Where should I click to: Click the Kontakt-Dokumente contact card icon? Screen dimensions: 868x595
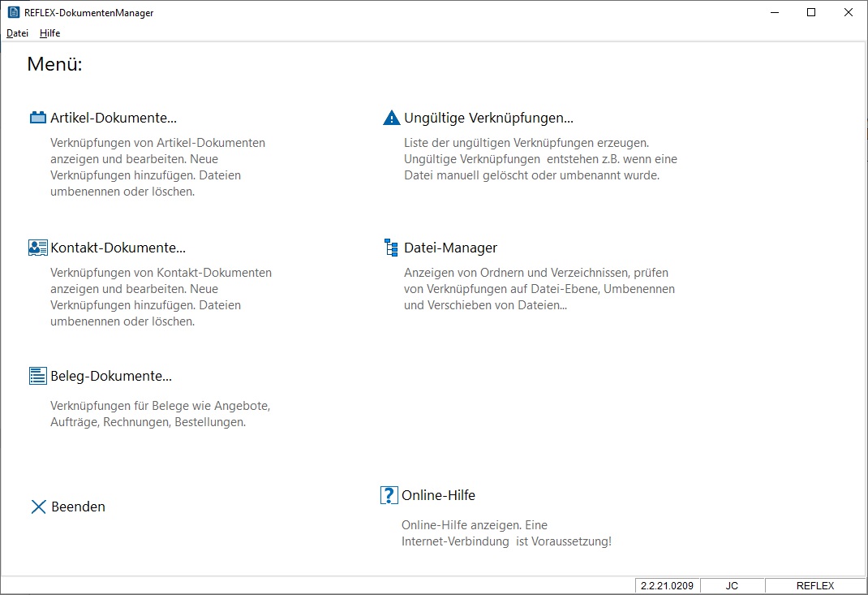coord(37,248)
